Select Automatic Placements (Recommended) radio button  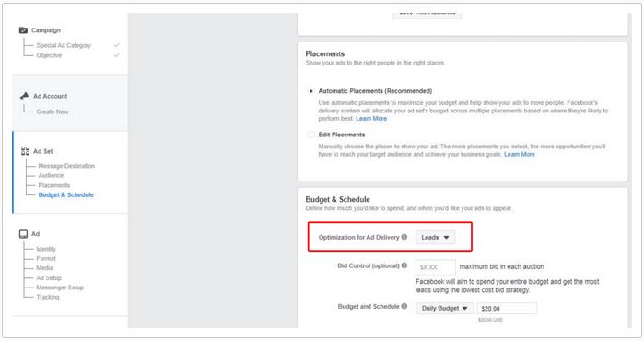[x=310, y=91]
